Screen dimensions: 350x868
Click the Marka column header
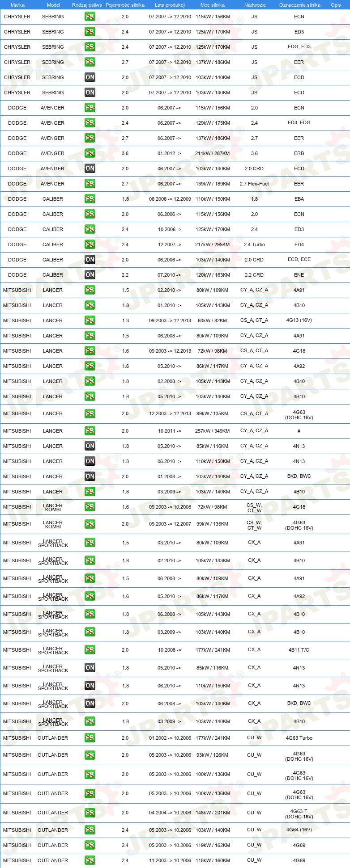pos(17,5)
